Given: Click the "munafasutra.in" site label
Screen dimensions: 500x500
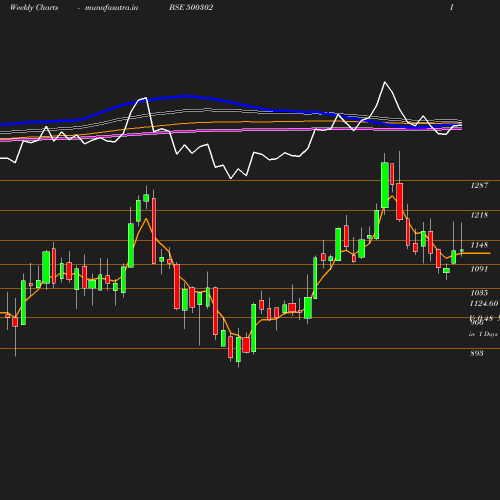Looking at the screenshot, I should [111, 8].
